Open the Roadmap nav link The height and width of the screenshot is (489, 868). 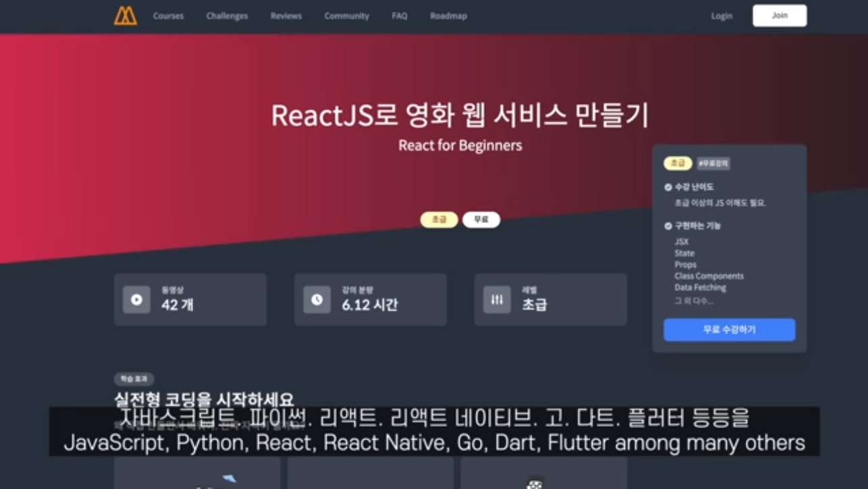pyautogui.click(x=448, y=16)
